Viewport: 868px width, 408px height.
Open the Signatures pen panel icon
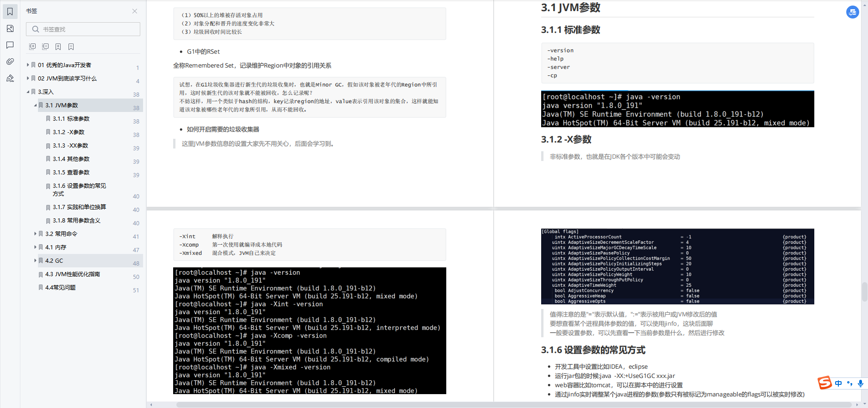point(10,78)
